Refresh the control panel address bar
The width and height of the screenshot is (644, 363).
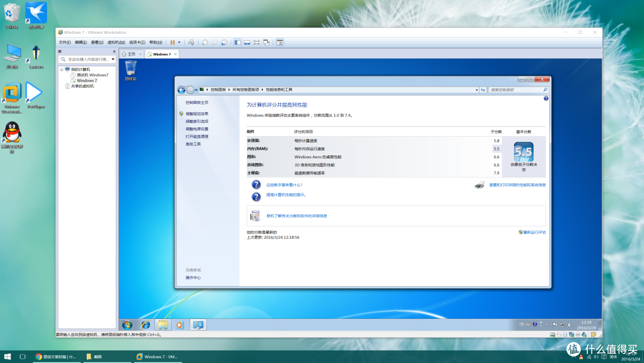(483, 90)
